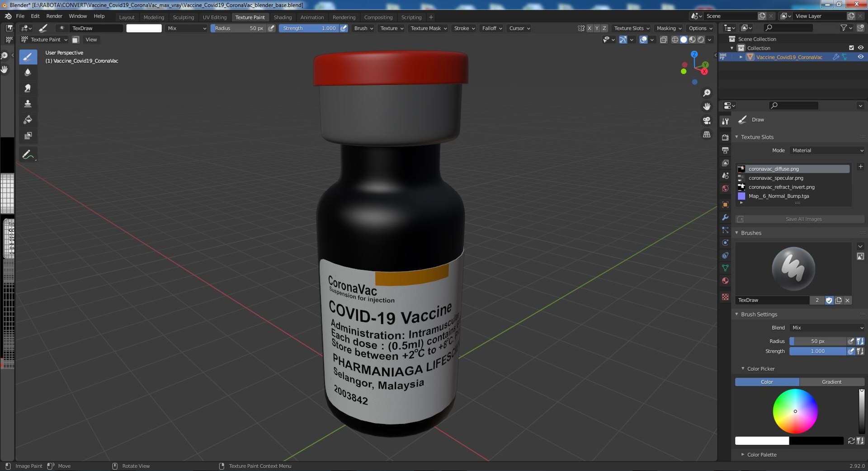The width and height of the screenshot is (868, 471).
Task: Collapse the Brush Settings panel
Action: pyautogui.click(x=759, y=315)
